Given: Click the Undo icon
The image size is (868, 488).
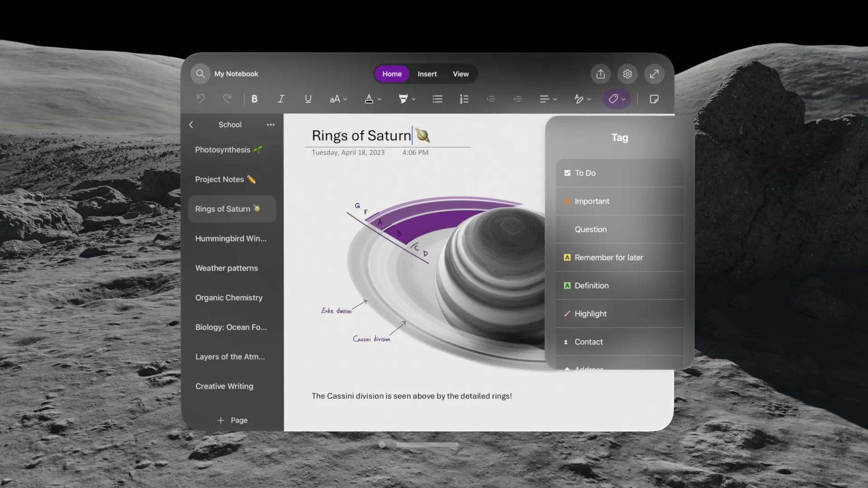Looking at the screenshot, I should tap(200, 99).
